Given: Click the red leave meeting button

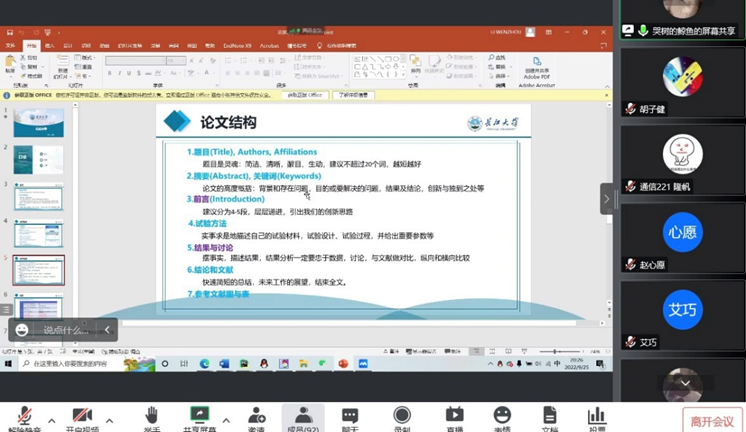Looking at the screenshot, I should coord(713,421).
